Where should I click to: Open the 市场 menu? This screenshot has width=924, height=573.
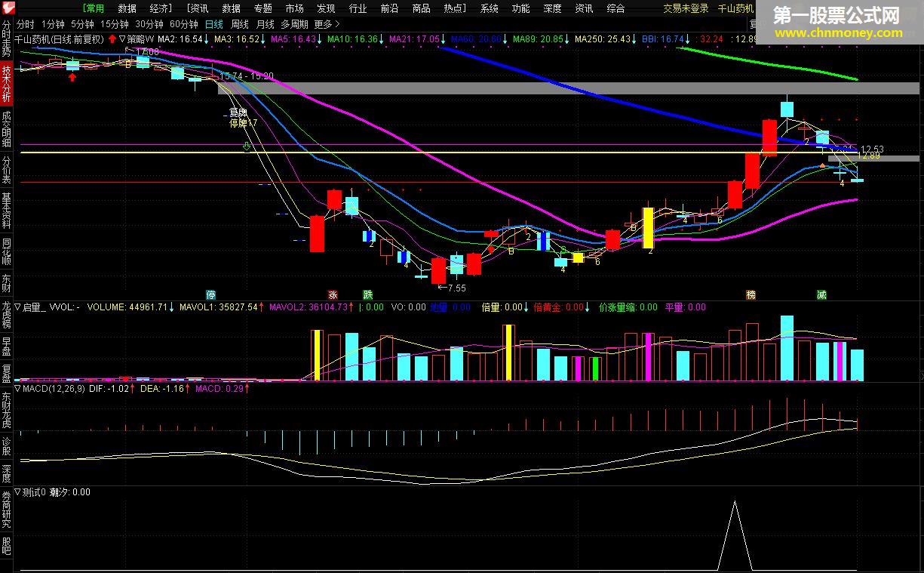point(294,8)
